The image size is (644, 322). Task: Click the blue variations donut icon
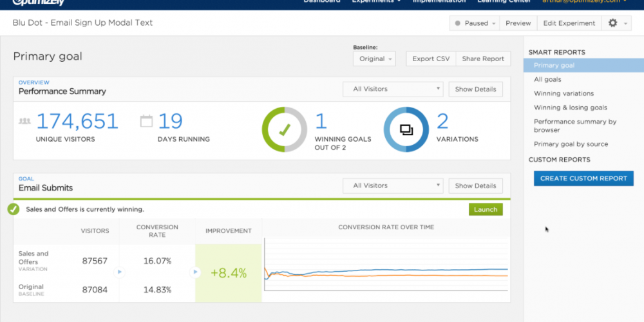pyautogui.click(x=406, y=129)
